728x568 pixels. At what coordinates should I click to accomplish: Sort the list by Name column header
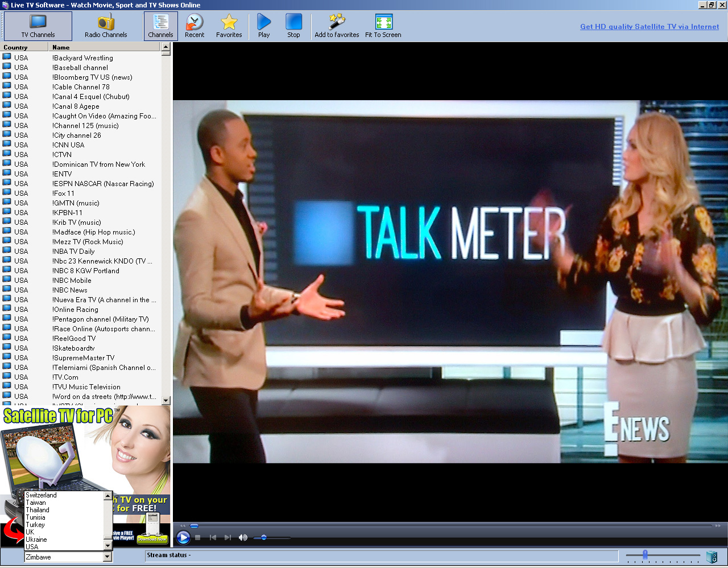coord(105,47)
